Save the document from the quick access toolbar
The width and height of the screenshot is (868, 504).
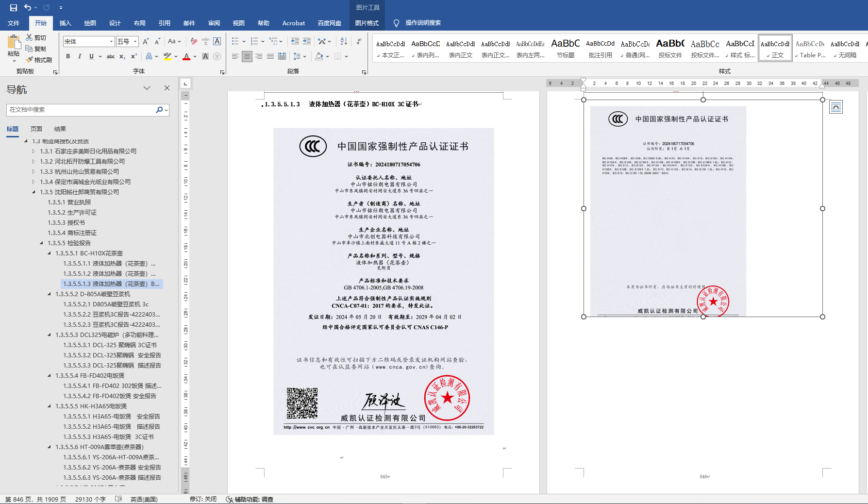click(14, 8)
